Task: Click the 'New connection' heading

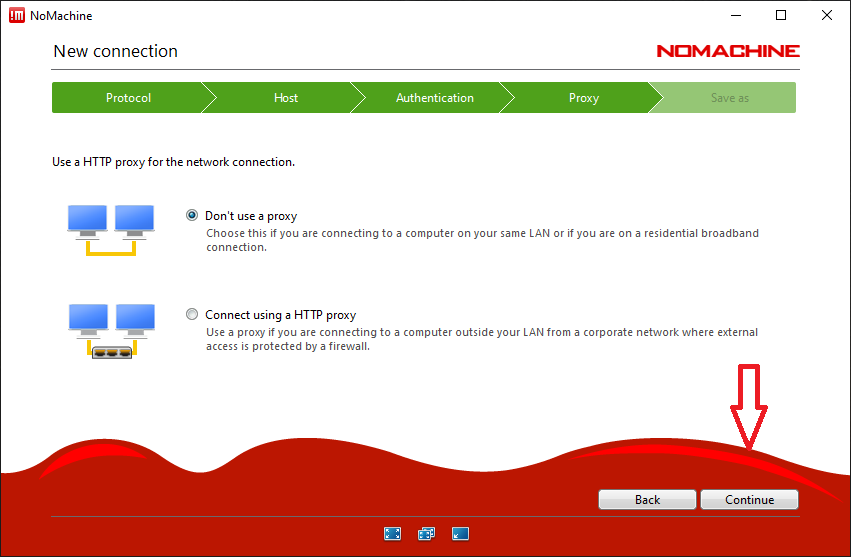Action: pyautogui.click(x=116, y=51)
